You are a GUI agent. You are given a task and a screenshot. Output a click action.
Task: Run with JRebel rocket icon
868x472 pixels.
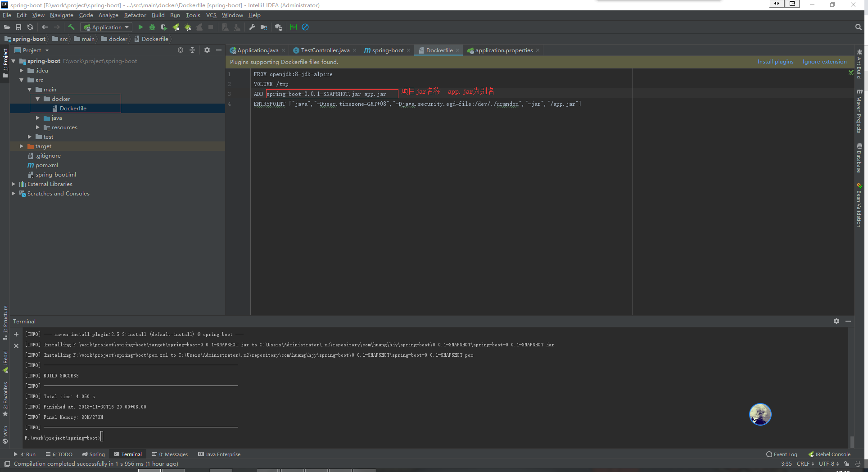coord(176,27)
